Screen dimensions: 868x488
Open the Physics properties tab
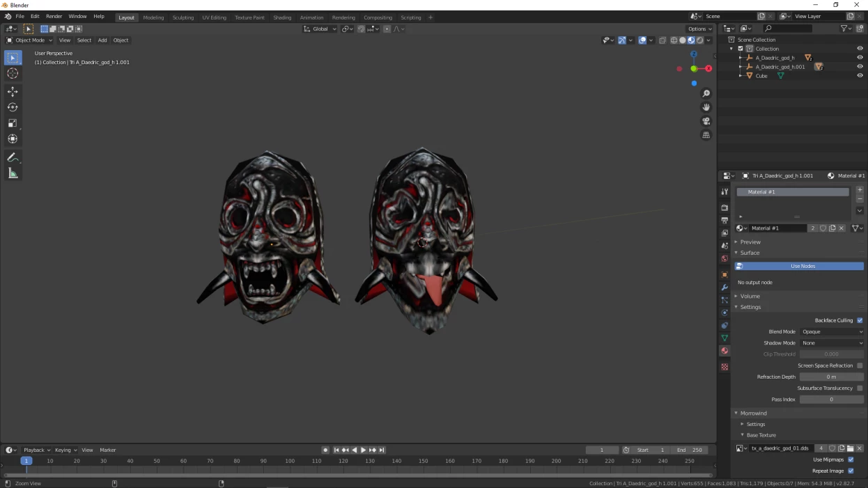(724, 313)
